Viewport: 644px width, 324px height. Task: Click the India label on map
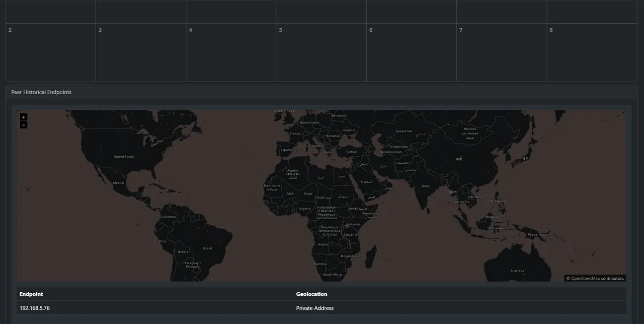point(425,186)
